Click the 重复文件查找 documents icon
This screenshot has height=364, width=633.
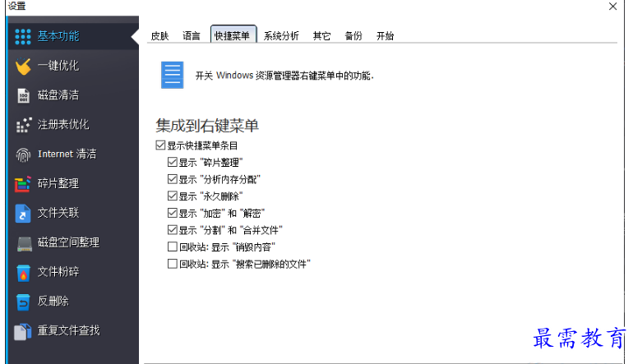coord(23,332)
